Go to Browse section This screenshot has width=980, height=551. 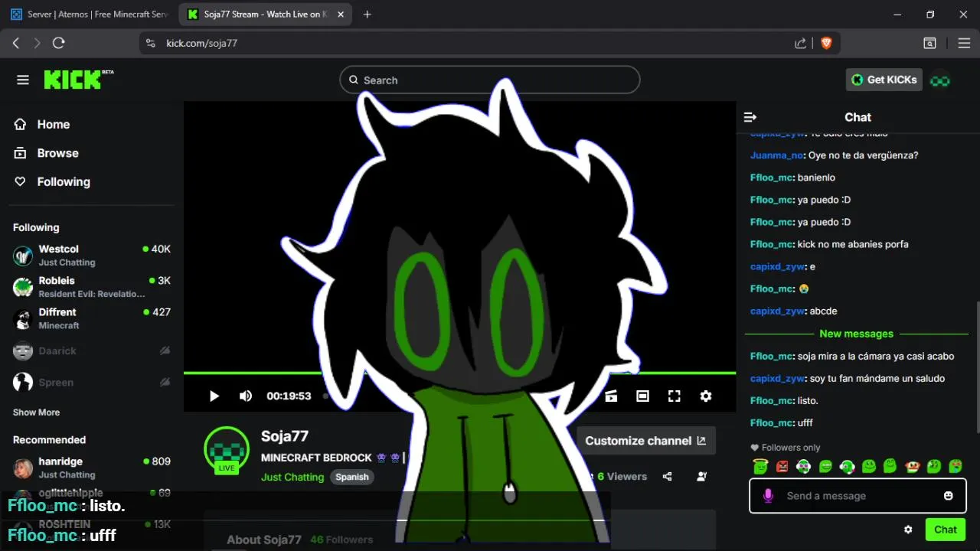tap(57, 153)
